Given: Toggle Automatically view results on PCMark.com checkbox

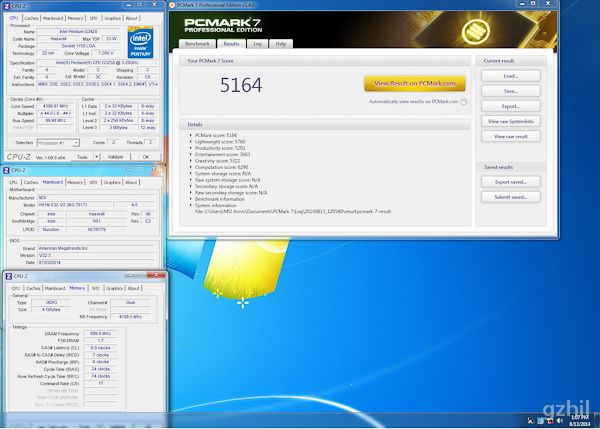Looking at the screenshot, I should pos(464,102).
